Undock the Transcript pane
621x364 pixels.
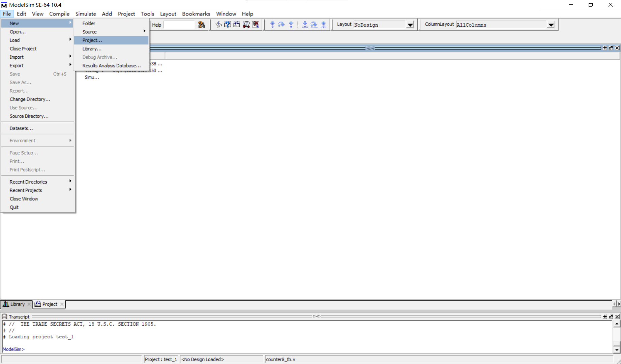pyautogui.click(x=611, y=316)
